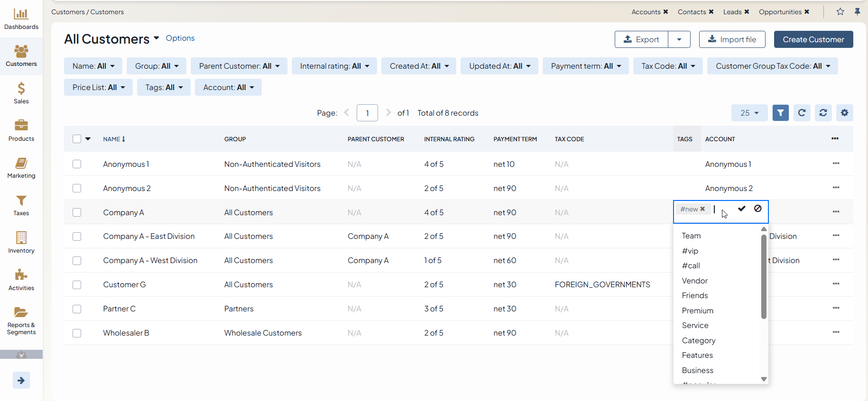Mark page as favorite with star

coord(840,12)
